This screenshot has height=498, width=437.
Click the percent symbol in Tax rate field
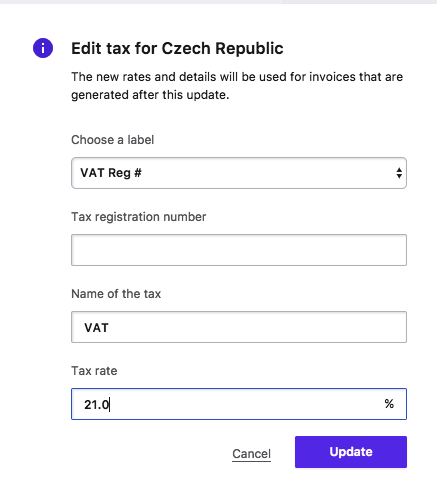pyautogui.click(x=389, y=404)
